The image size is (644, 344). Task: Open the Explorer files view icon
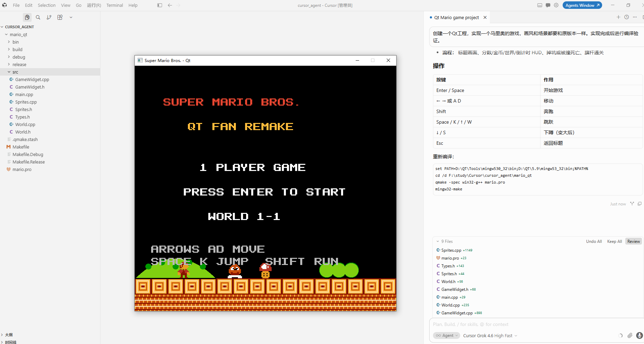(x=27, y=17)
